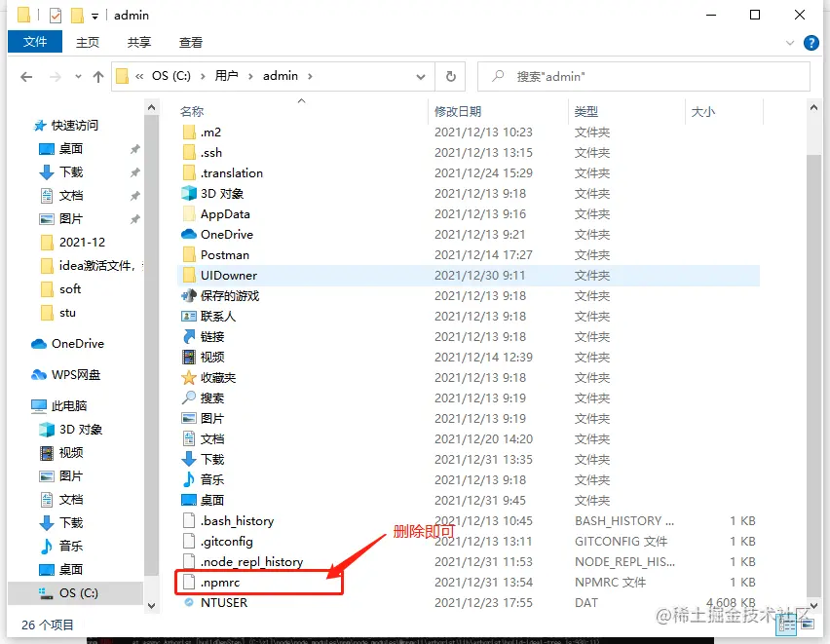Viewport: 830px width, 644px height.
Task: Open the breadcrumb chevron after admin
Action: 310,76
